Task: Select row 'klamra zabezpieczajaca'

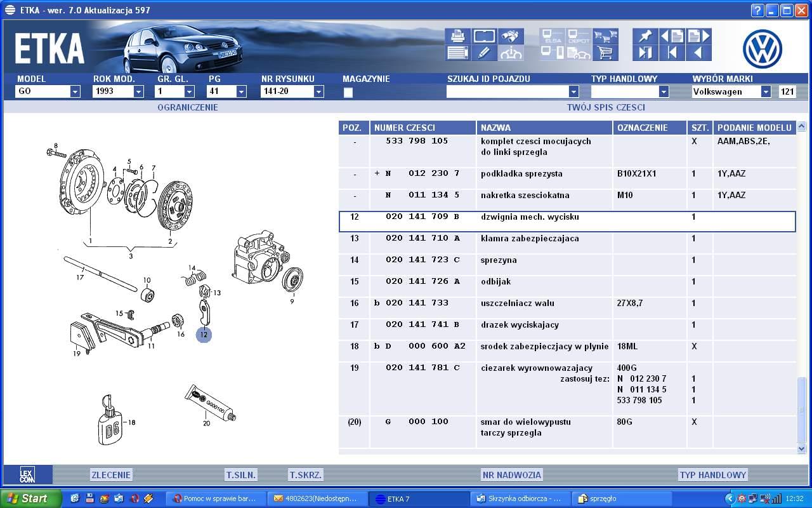Action: pos(567,243)
